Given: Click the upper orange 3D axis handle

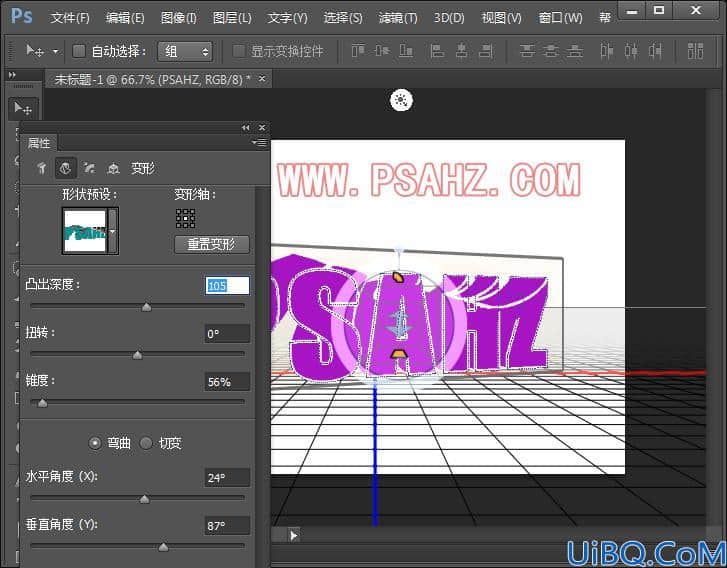Looking at the screenshot, I should click(x=398, y=277).
